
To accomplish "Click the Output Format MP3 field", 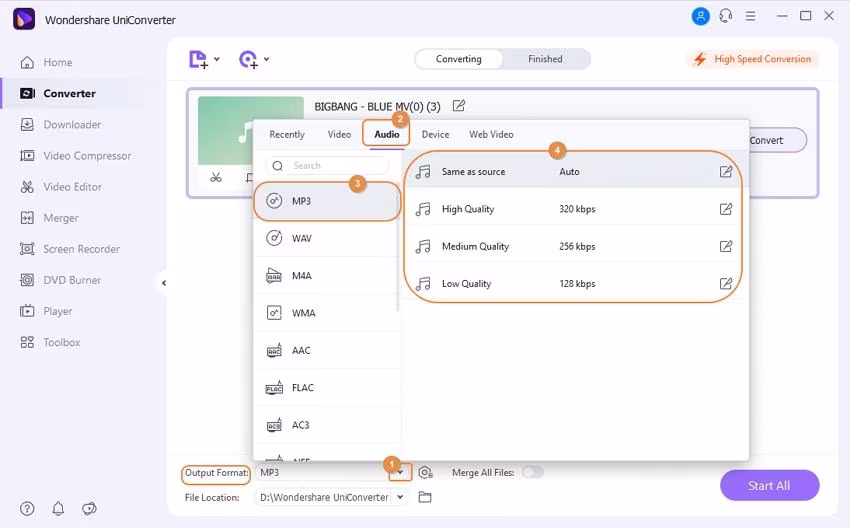I will [322, 473].
